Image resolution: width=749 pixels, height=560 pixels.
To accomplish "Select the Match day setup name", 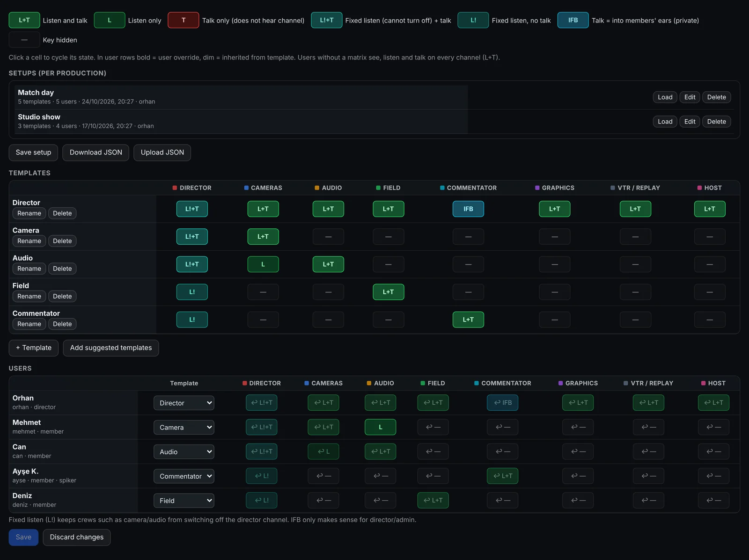I will click(x=36, y=93).
